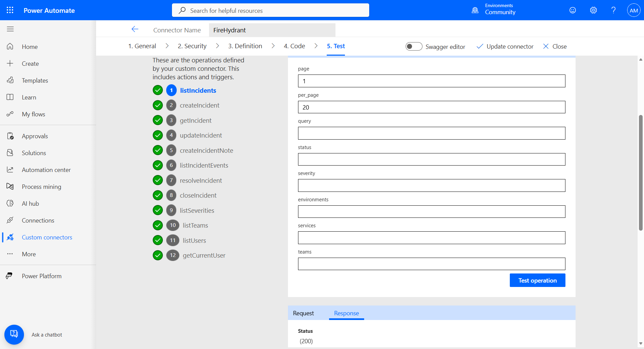This screenshot has width=644, height=349.
Task: Select the listIncidentEvents operation
Action: coord(204,165)
